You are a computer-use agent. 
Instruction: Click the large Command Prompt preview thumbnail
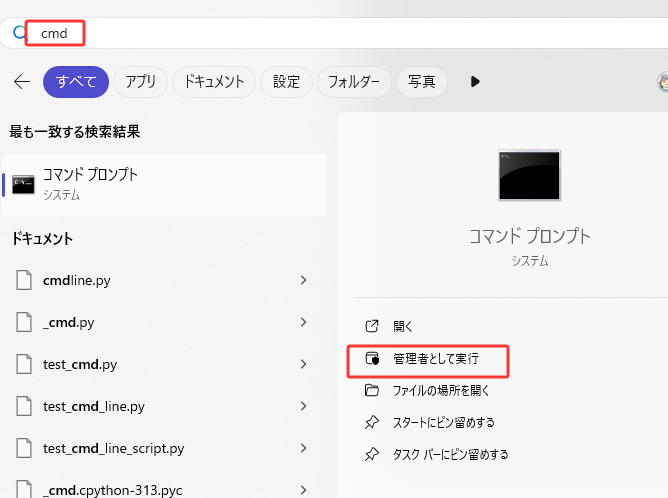(x=530, y=175)
